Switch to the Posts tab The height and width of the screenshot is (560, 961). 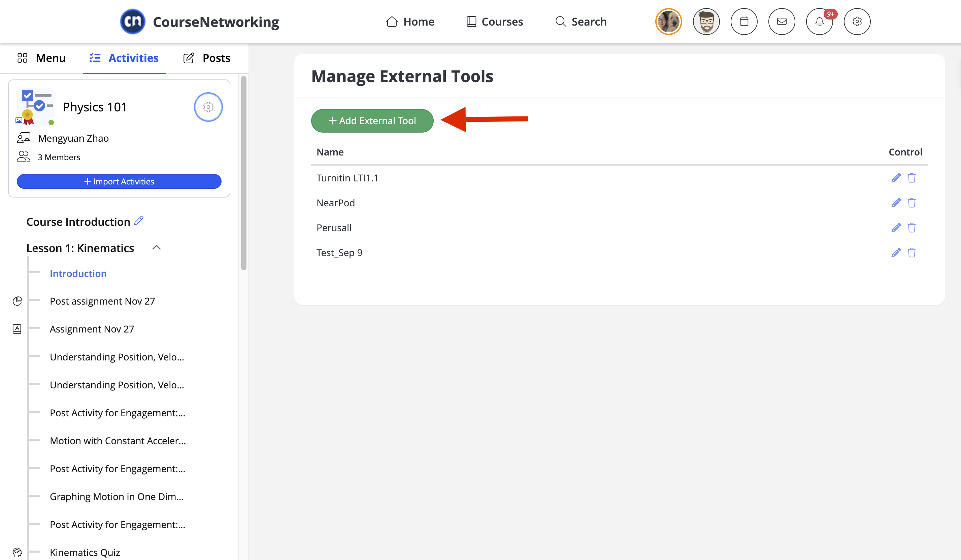tap(207, 58)
